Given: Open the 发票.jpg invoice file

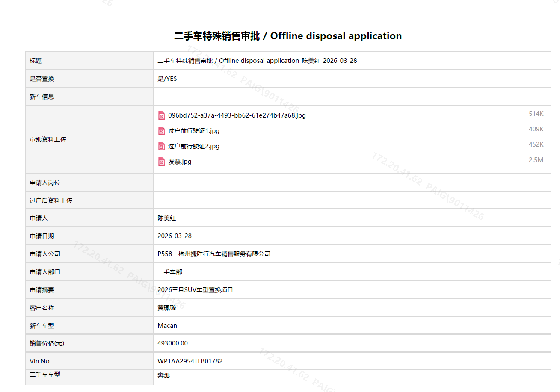Looking at the screenshot, I should click(180, 162).
